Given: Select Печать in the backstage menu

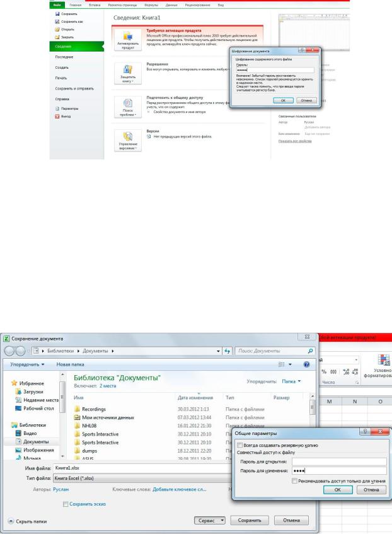Looking at the screenshot, I should tap(61, 78).
